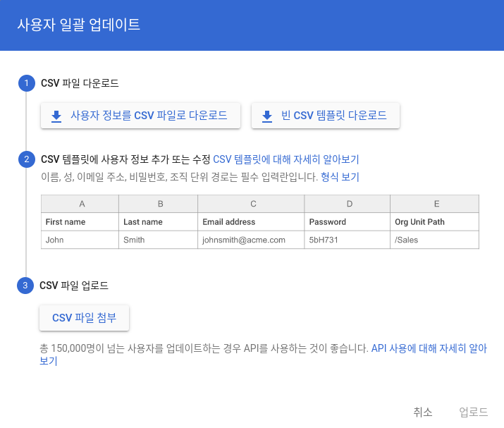Viewport: 504px width, 428px height.
Task: Select column header A in table
Action: pos(80,204)
